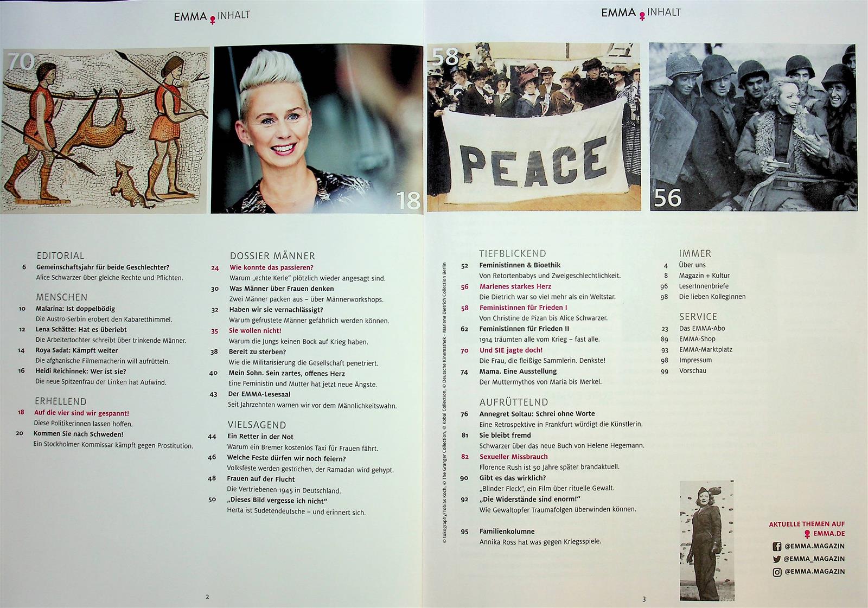Open 'Mein Sohn. Sein zartes, offenes Herz'

pyautogui.click(x=286, y=373)
